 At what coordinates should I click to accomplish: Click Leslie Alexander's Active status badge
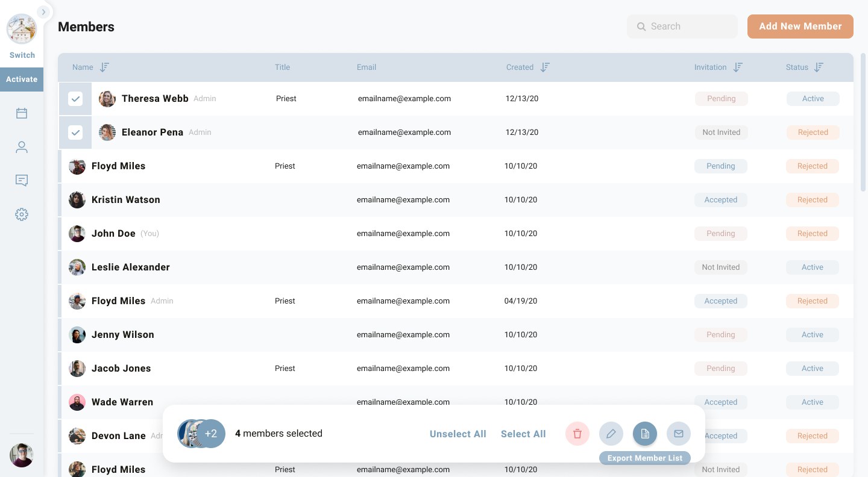click(x=813, y=267)
